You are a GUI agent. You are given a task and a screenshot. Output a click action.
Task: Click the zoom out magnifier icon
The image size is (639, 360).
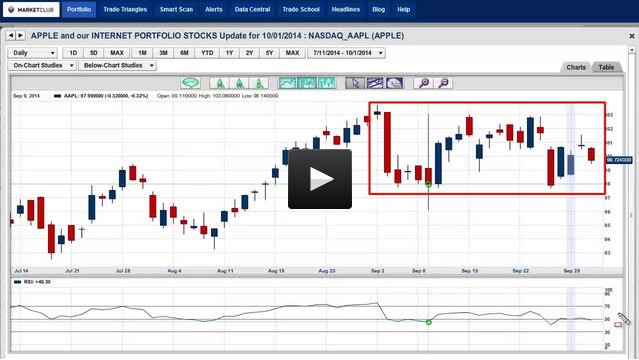point(443,83)
